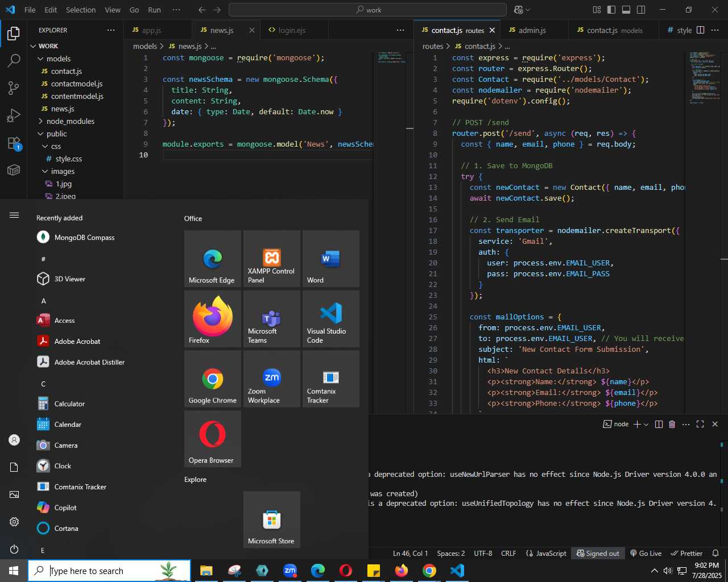This screenshot has height=582, width=728.
Task: Open Customize Layout in title bar
Action: pyautogui.click(x=597, y=10)
